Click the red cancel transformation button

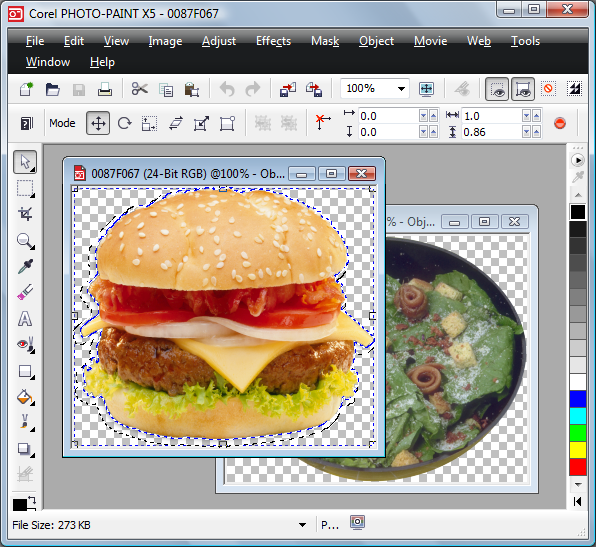[x=560, y=123]
